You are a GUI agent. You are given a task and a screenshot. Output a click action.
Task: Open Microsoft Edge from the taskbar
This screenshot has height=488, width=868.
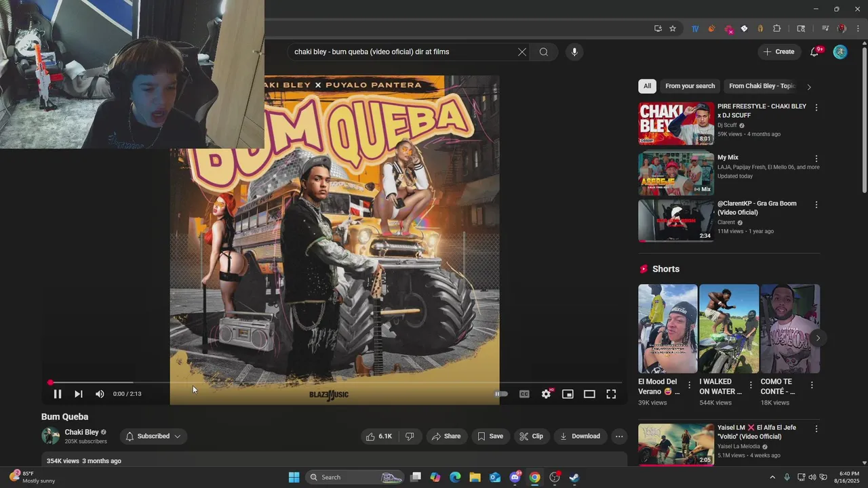455,477
